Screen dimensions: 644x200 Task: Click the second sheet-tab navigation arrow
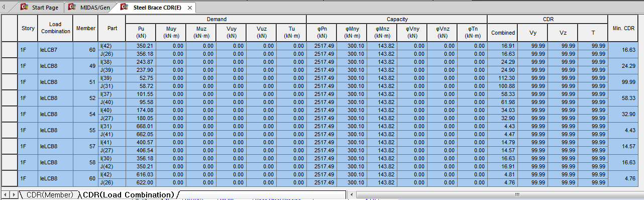pyautogui.click(x=14, y=194)
